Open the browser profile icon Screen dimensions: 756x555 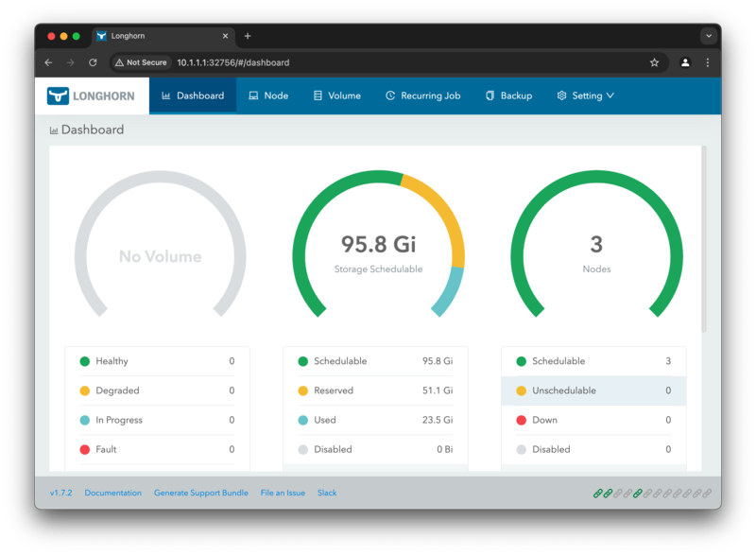(x=684, y=62)
